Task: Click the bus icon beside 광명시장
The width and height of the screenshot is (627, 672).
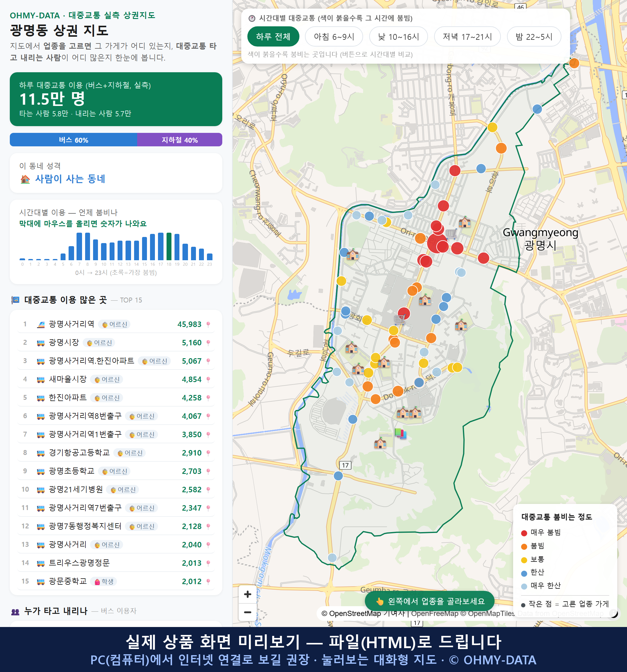Action: [40, 343]
